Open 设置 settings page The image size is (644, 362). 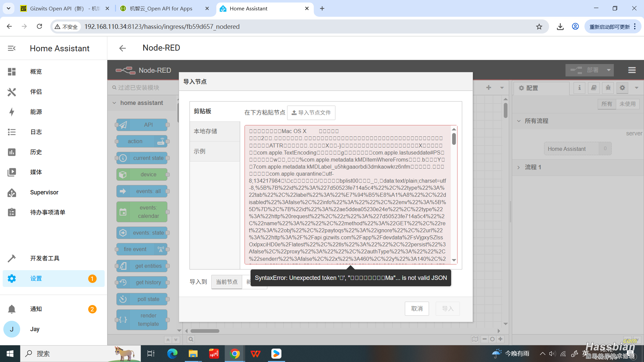point(54,279)
